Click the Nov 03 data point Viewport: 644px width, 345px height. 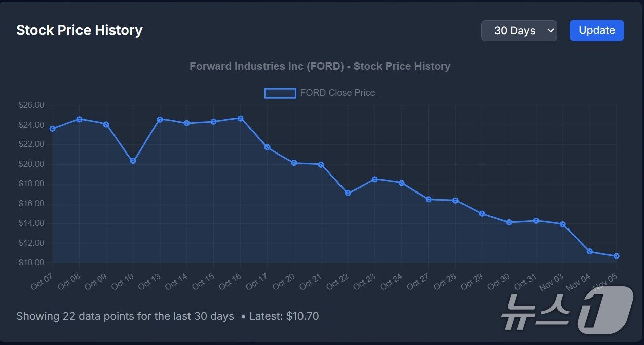[x=563, y=224]
